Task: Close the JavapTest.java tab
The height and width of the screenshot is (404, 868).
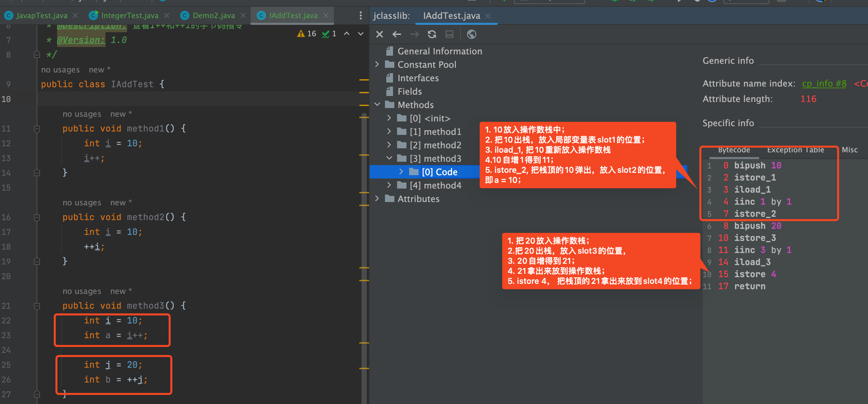Action: pos(76,15)
